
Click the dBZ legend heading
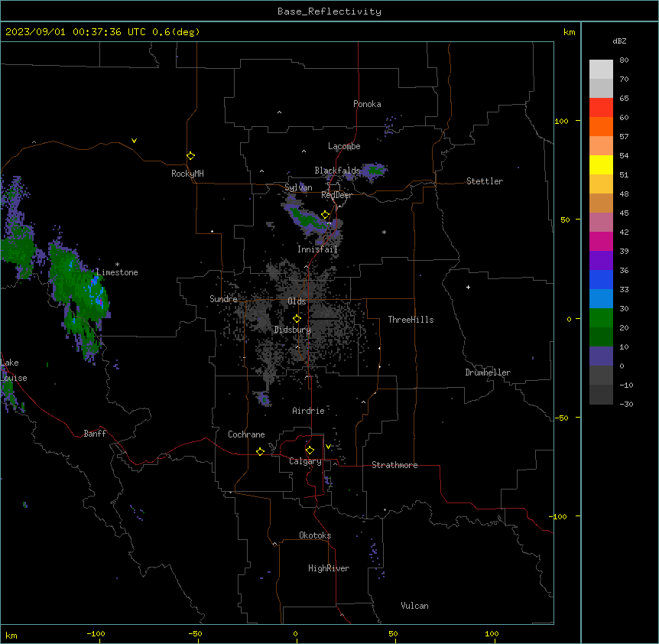pyautogui.click(x=619, y=41)
